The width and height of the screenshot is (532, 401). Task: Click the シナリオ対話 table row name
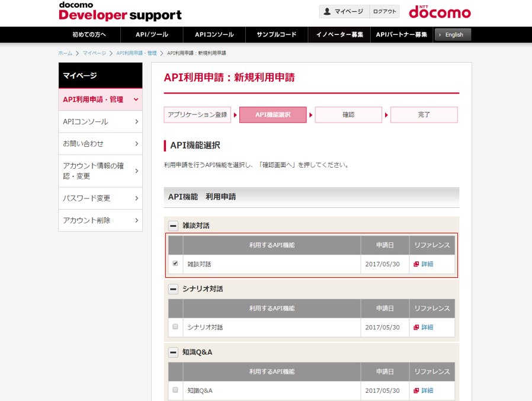pos(205,328)
